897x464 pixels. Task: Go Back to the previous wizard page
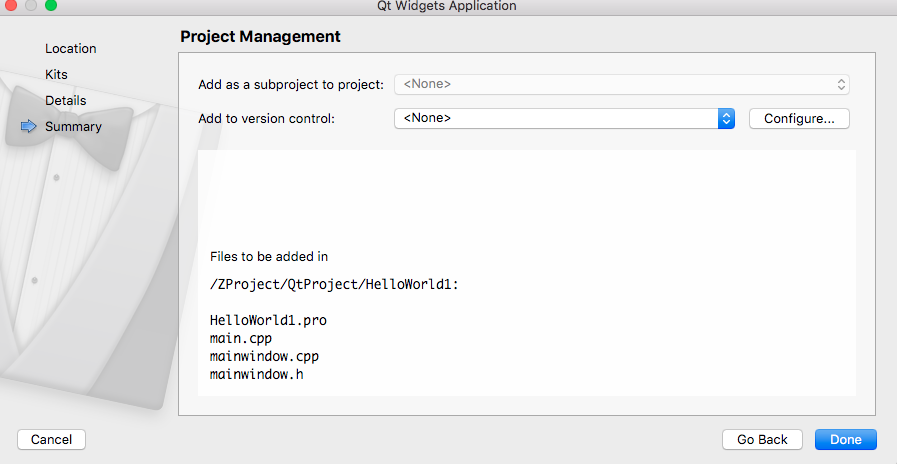tap(762, 439)
